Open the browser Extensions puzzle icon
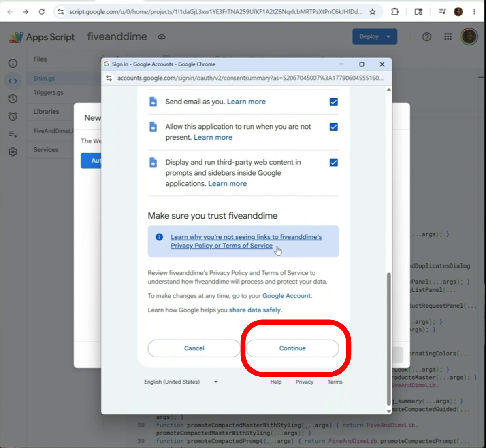486x448 pixels. (395, 12)
